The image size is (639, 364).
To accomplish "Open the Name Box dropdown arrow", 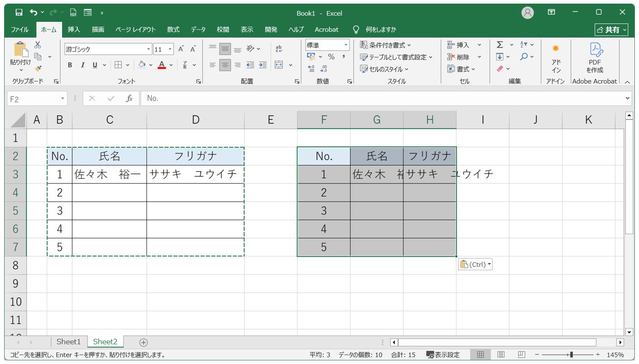I will pyautogui.click(x=63, y=98).
